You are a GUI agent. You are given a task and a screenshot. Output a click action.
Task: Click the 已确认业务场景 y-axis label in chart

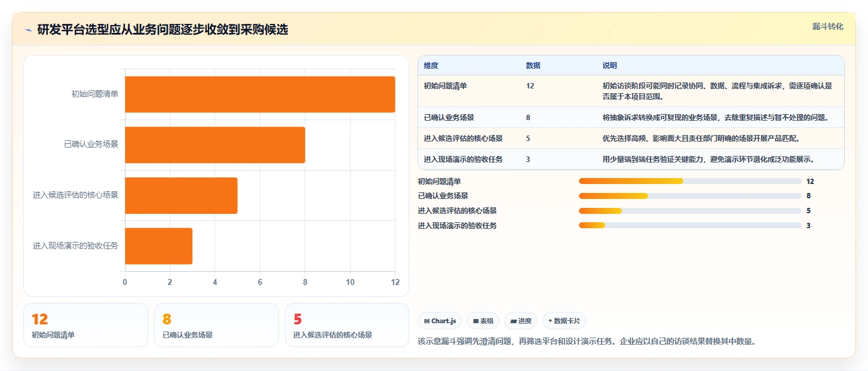(91, 145)
